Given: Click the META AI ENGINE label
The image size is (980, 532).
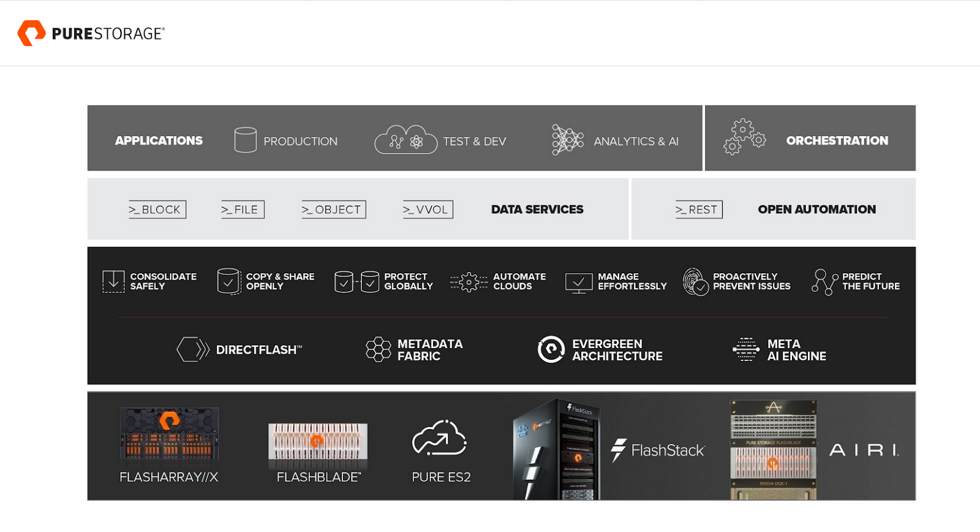Looking at the screenshot, I should point(796,350).
